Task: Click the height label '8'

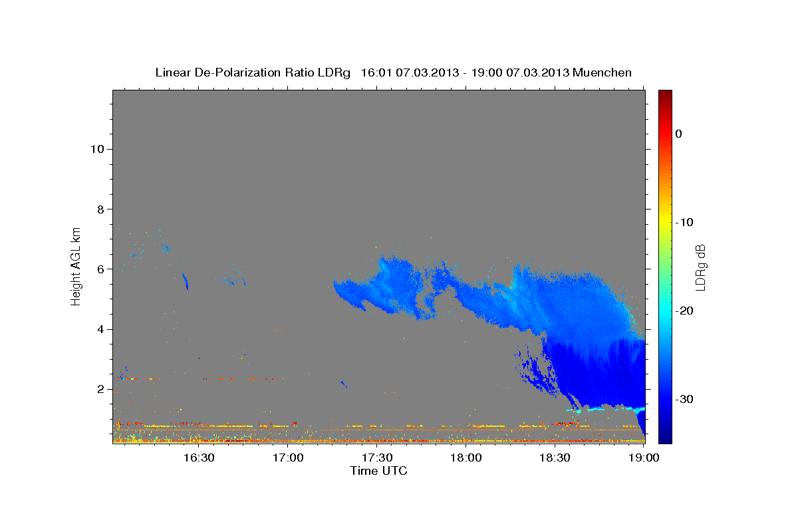Action: 99,209
